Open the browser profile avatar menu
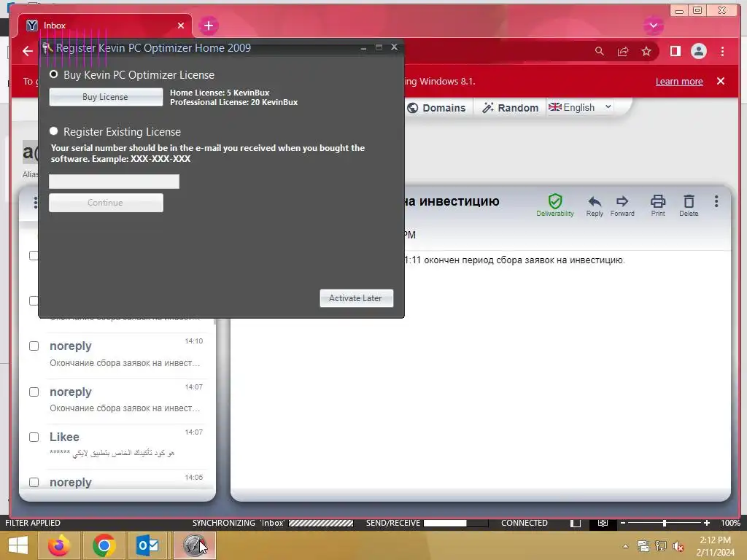 point(698,51)
